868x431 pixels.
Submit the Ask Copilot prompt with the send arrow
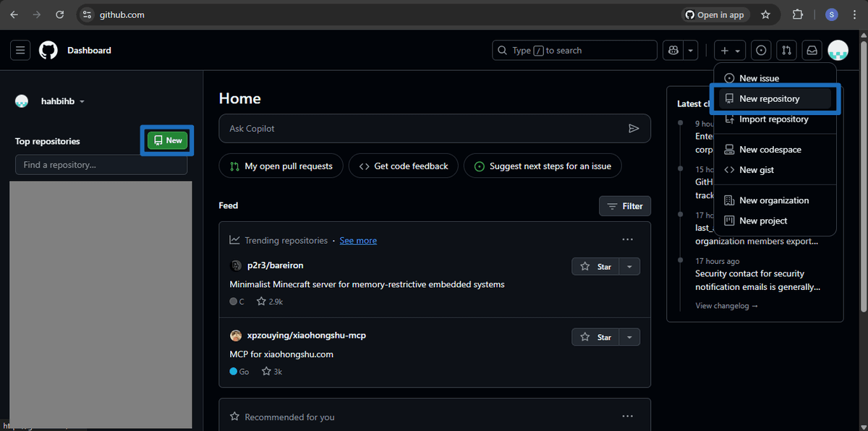[634, 128]
